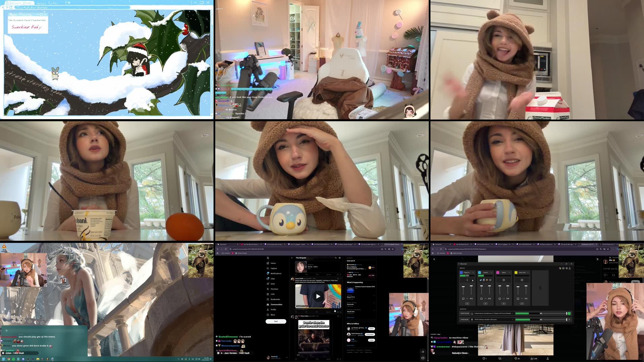Play the video in Casey's tweet

pyautogui.click(x=318, y=296)
